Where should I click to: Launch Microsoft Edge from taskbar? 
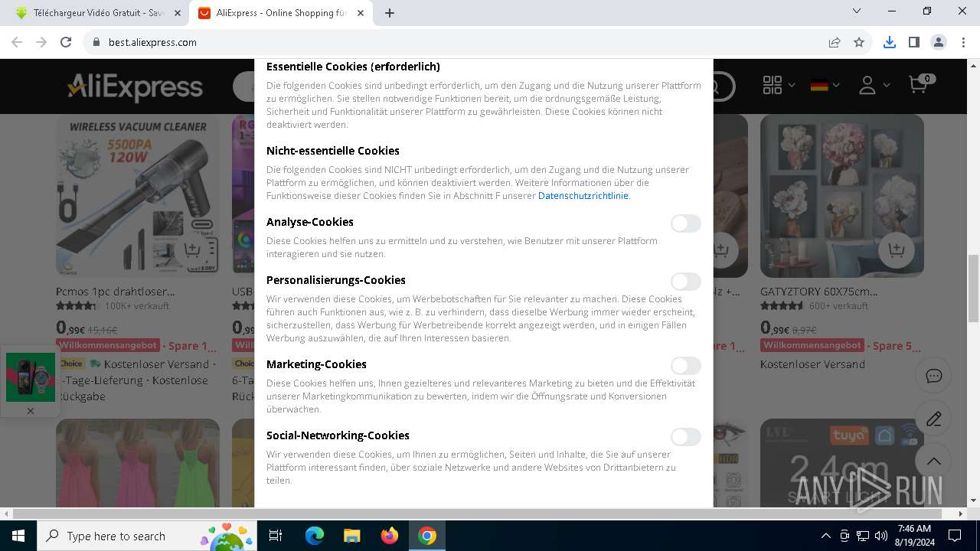coord(314,536)
